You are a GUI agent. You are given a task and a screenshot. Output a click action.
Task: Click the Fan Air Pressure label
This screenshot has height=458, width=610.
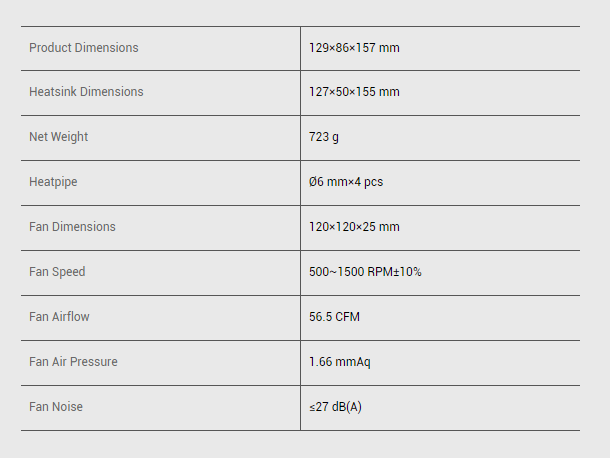(x=73, y=362)
